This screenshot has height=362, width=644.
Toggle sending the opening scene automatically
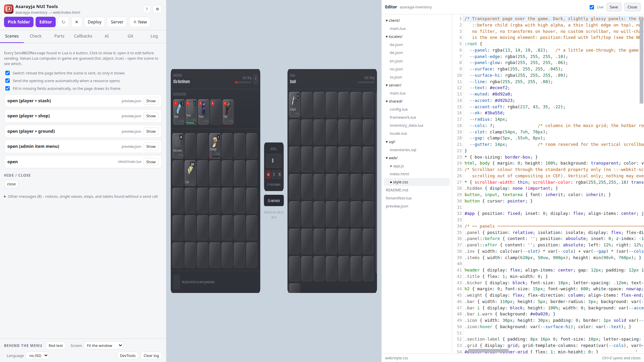click(7, 81)
